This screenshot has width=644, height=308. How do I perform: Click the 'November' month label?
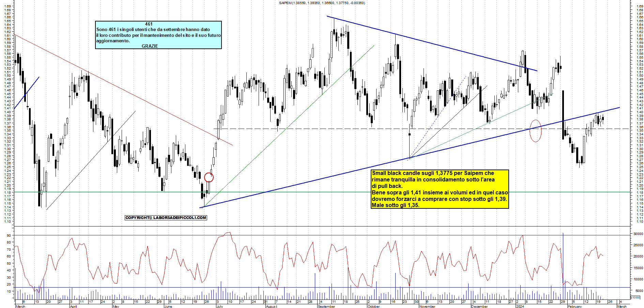(427, 306)
